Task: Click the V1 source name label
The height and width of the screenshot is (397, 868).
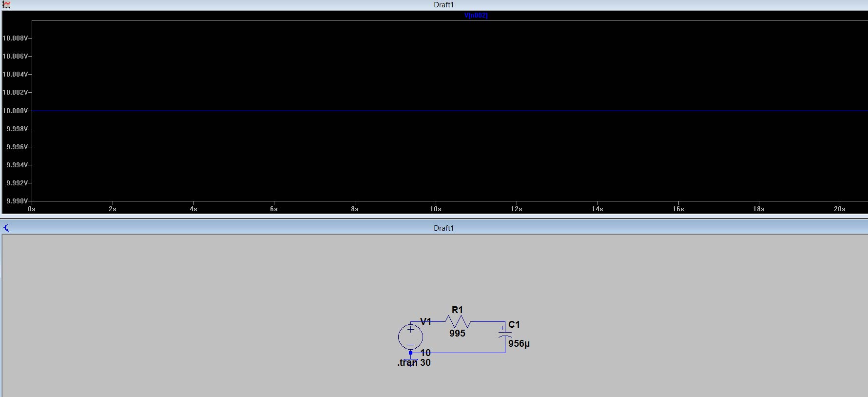Action: coord(425,321)
